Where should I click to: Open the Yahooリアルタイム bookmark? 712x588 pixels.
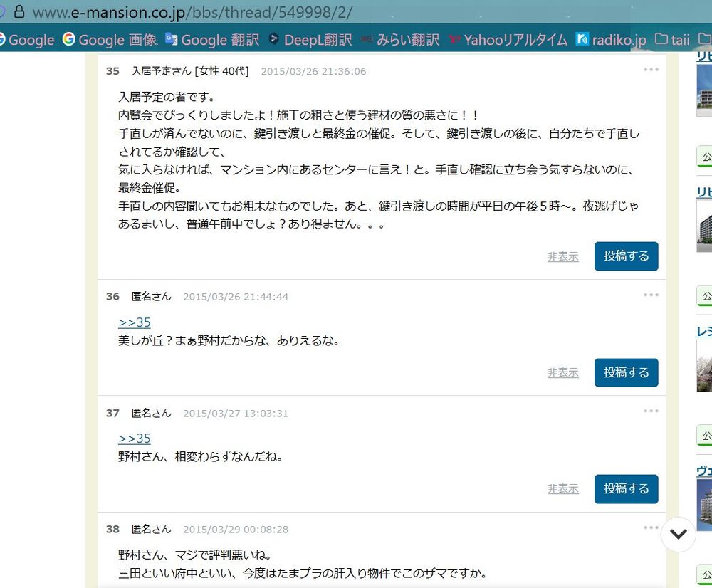508,40
